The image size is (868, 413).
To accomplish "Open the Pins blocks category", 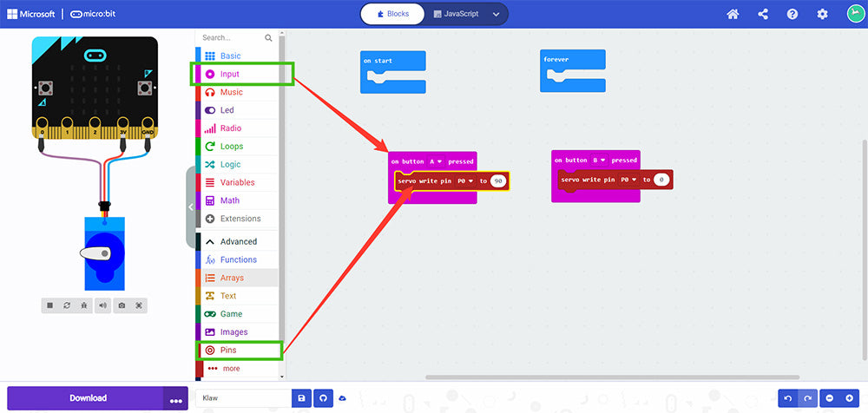I will [x=227, y=351].
